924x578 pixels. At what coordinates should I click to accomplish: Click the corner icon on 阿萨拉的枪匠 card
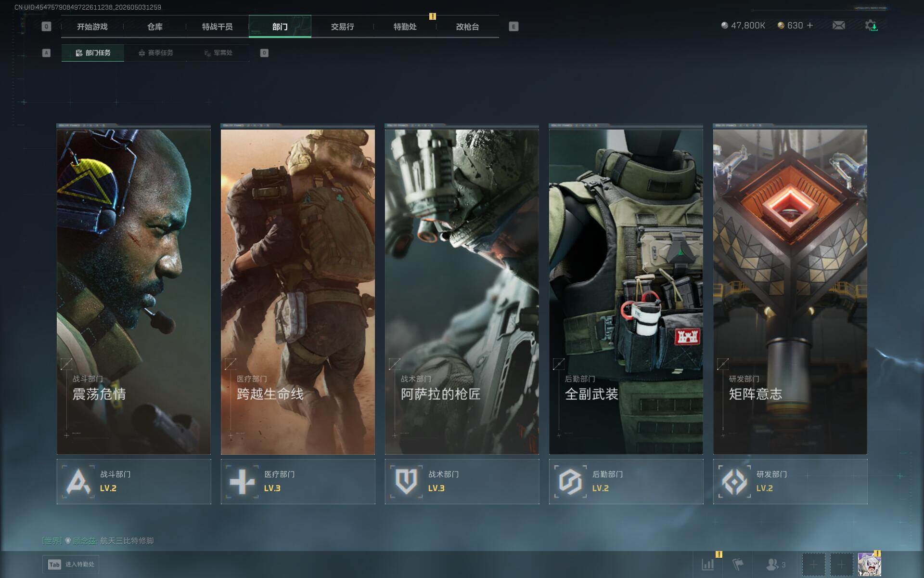coord(395,364)
